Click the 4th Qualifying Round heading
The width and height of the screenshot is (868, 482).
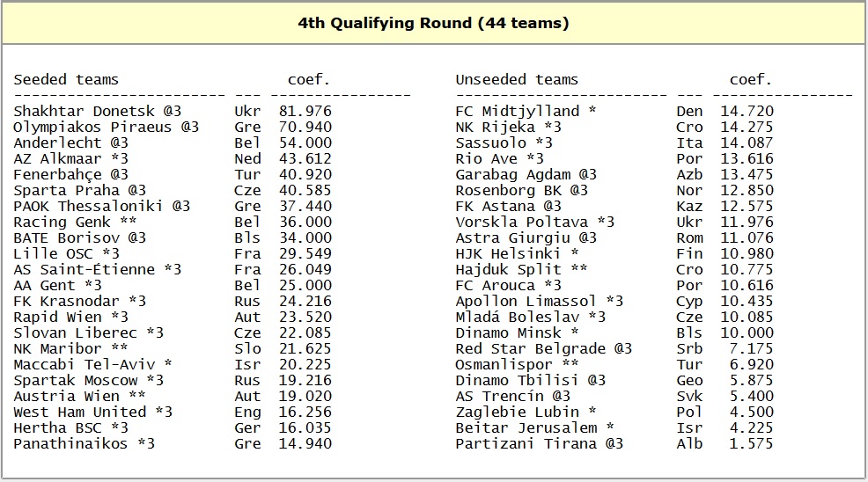(x=433, y=24)
